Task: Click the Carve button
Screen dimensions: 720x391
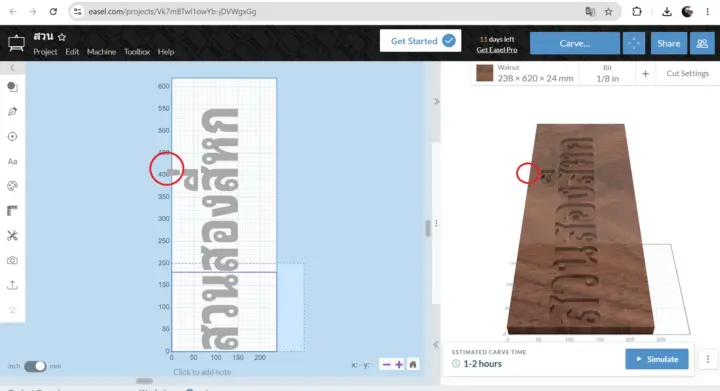Action: point(574,43)
